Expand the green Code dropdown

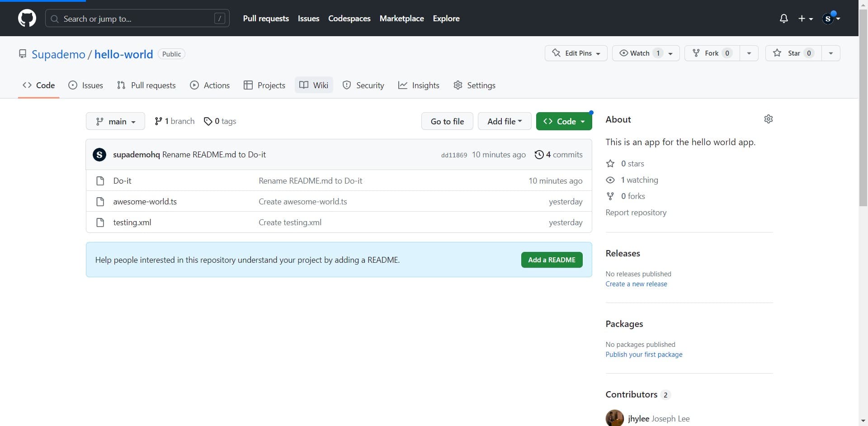click(x=564, y=121)
